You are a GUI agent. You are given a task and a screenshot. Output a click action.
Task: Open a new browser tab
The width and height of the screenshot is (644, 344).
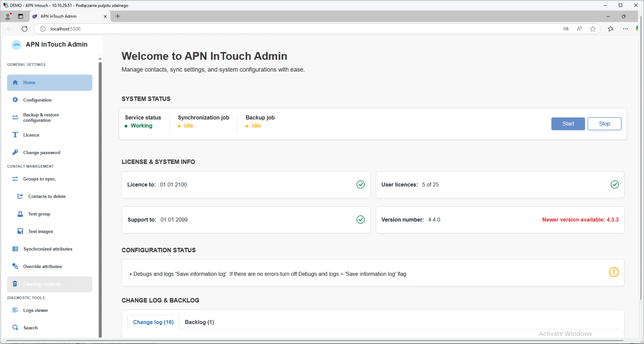[x=118, y=16]
